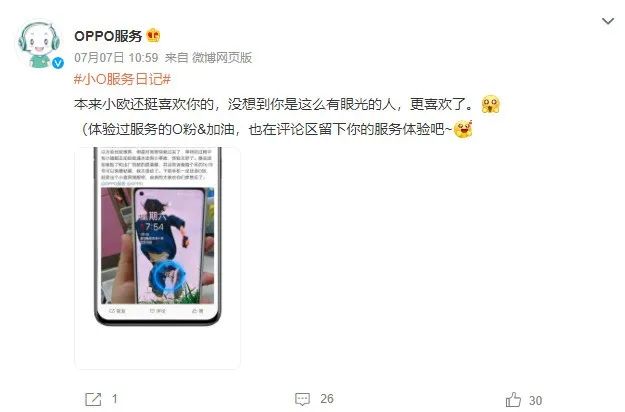Like the post with thumbs-up icon
Viewport: 625px width, 412px height.
click(x=513, y=399)
